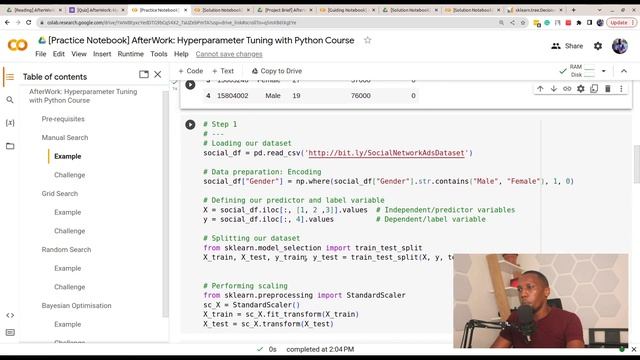Run the cell showing the data table output
The width and height of the screenshot is (640, 360).
pos(190,84)
